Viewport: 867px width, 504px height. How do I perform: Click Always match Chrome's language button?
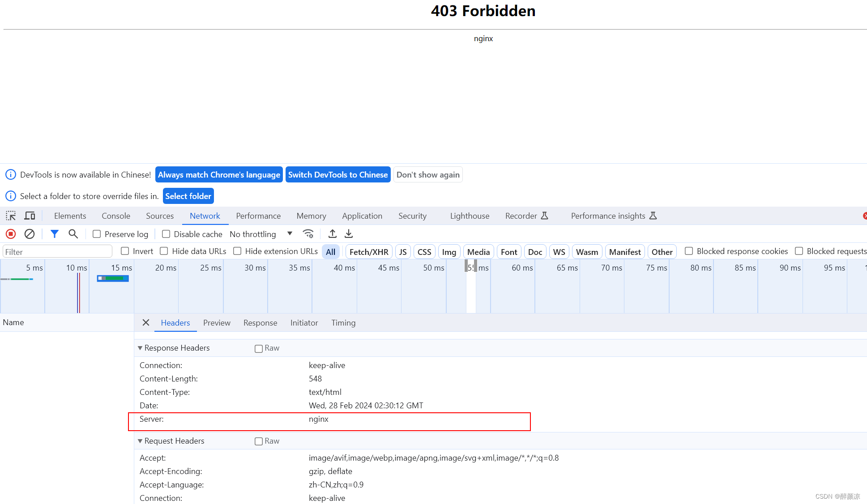pyautogui.click(x=218, y=174)
